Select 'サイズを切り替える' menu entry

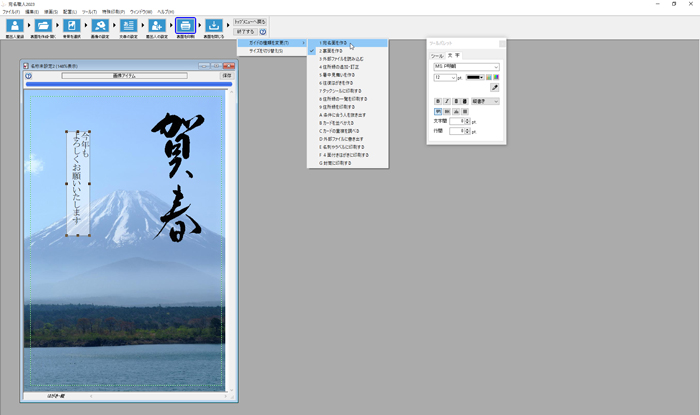tap(266, 50)
